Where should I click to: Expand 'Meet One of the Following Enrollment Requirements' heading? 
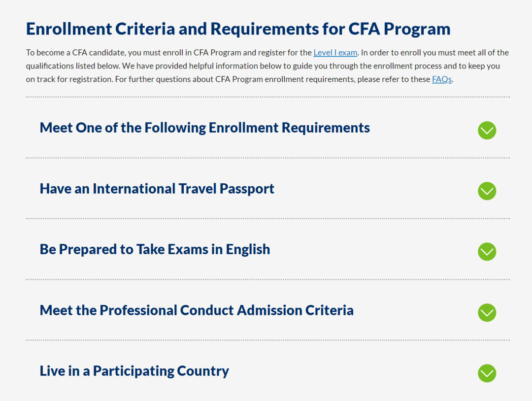204,128
